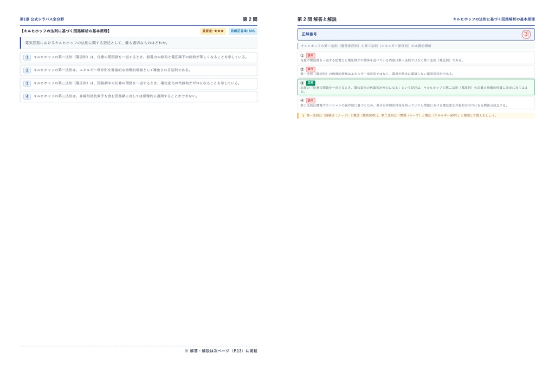Click the 誤り badge on explanation ④
Image resolution: width=555 pixels, height=392 pixels.
311,100
